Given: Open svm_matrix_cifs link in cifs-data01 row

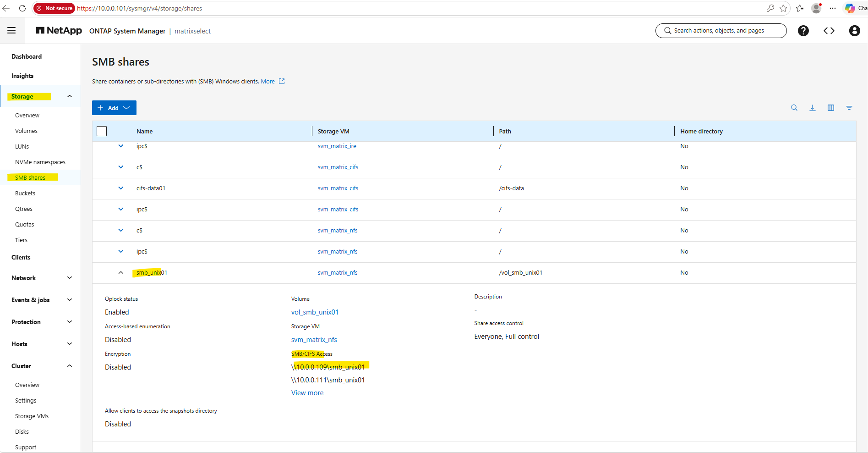Looking at the screenshot, I should [338, 188].
